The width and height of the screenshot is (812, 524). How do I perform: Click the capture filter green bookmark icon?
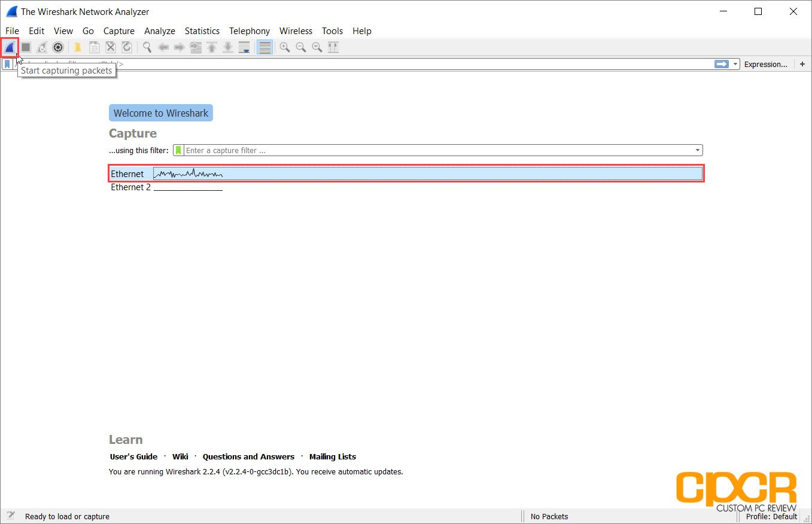click(x=178, y=150)
